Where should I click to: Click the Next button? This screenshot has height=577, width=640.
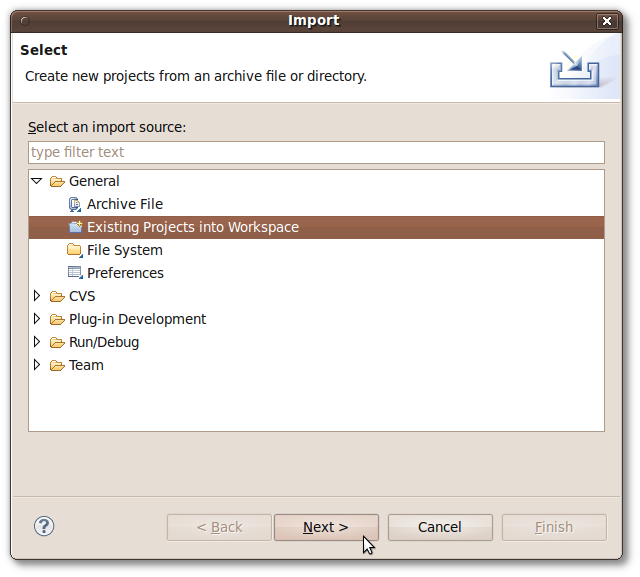(x=326, y=527)
